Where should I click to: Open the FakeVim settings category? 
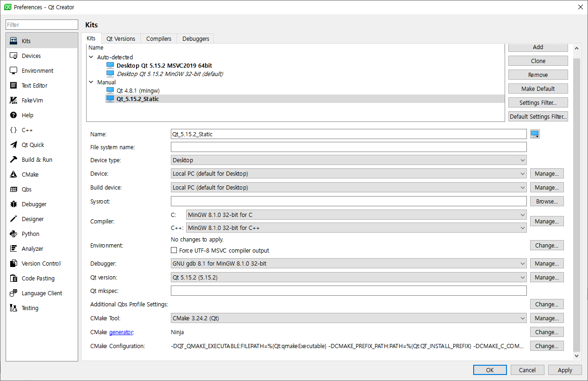pyautogui.click(x=42, y=100)
